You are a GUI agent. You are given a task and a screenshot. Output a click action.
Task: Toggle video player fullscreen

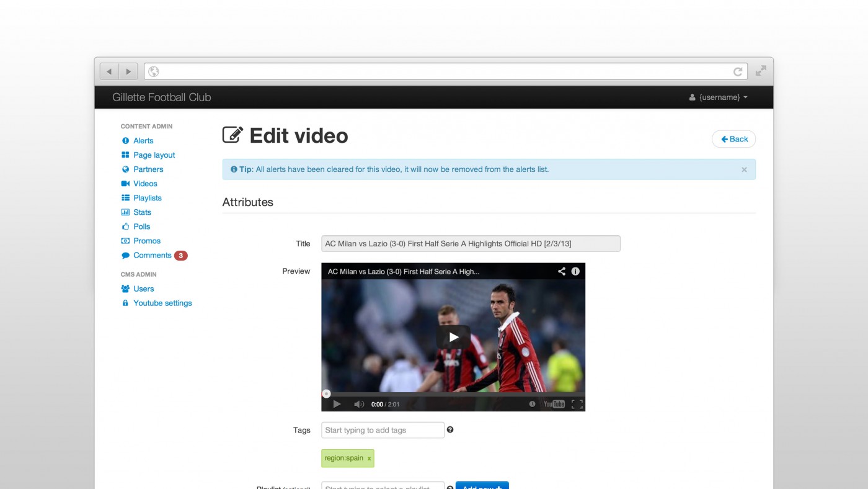[577, 404]
